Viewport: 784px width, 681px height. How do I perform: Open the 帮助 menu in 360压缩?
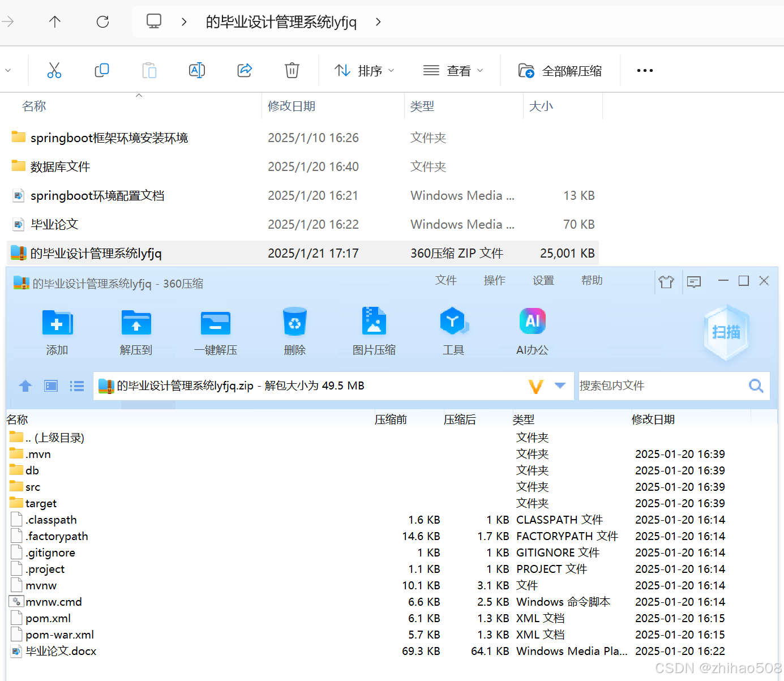coord(592,280)
